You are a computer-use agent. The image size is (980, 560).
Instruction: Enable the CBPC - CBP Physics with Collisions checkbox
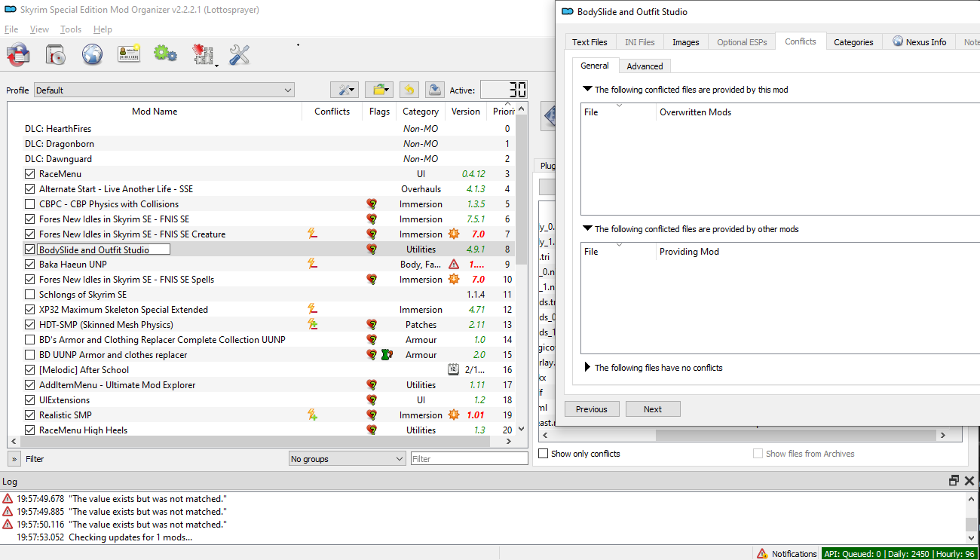[30, 203]
